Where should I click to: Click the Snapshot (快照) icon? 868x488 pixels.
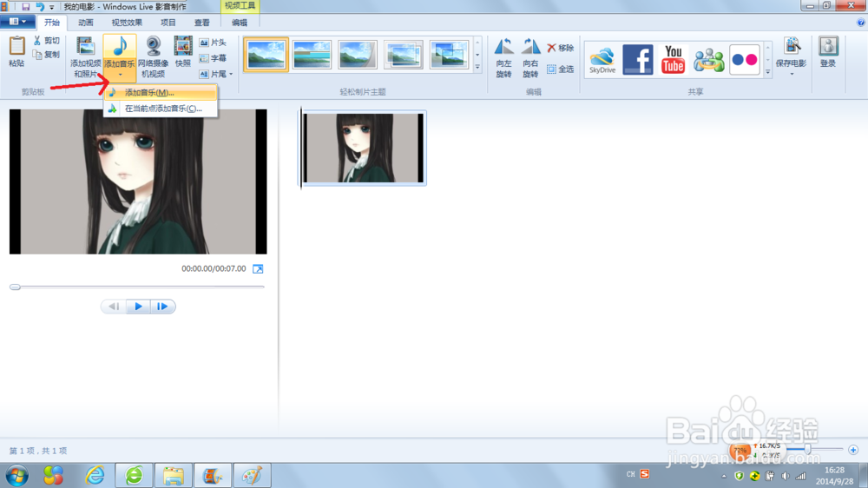182,47
